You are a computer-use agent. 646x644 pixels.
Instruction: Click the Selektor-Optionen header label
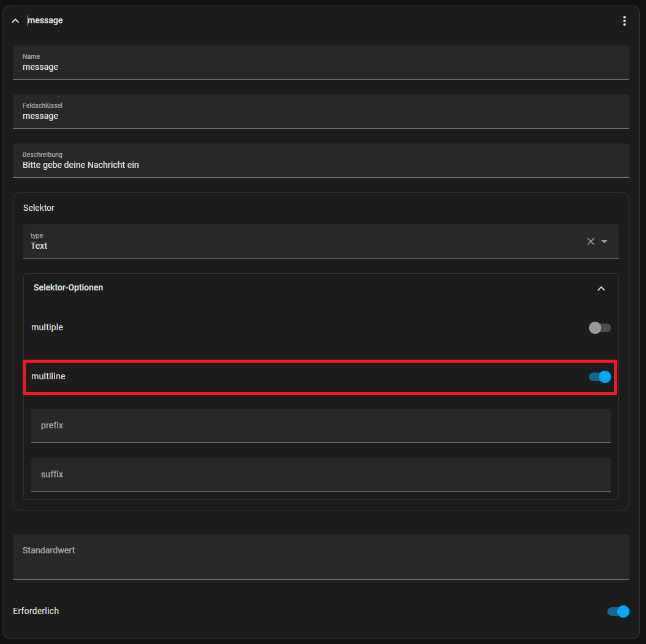click(69, 287)
